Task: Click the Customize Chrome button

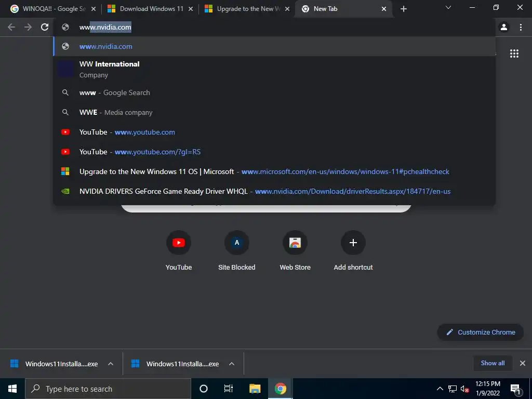Action: tap(481, 332)
